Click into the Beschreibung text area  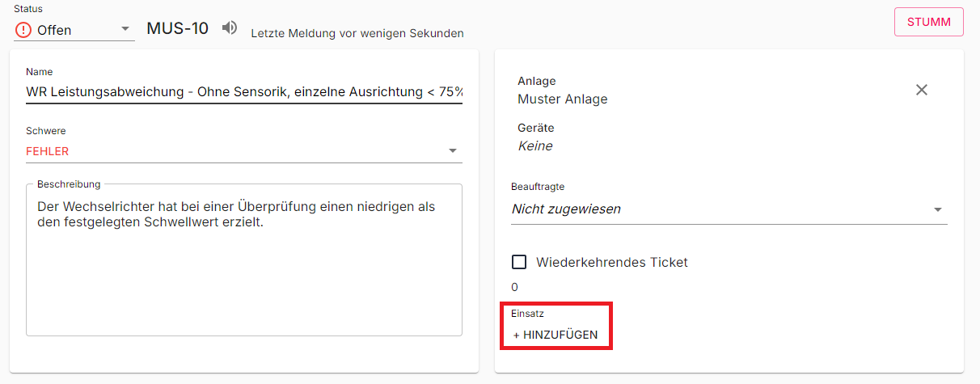[244, 275]
